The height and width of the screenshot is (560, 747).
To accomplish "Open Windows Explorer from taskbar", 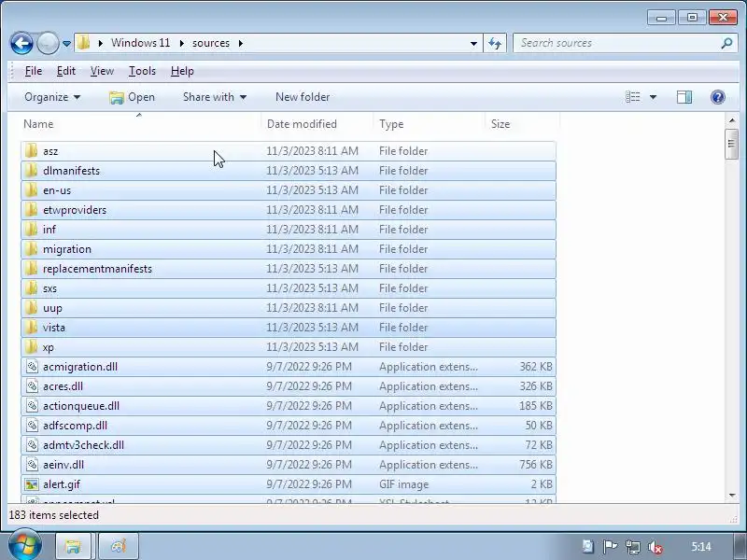I will (73, 546).
